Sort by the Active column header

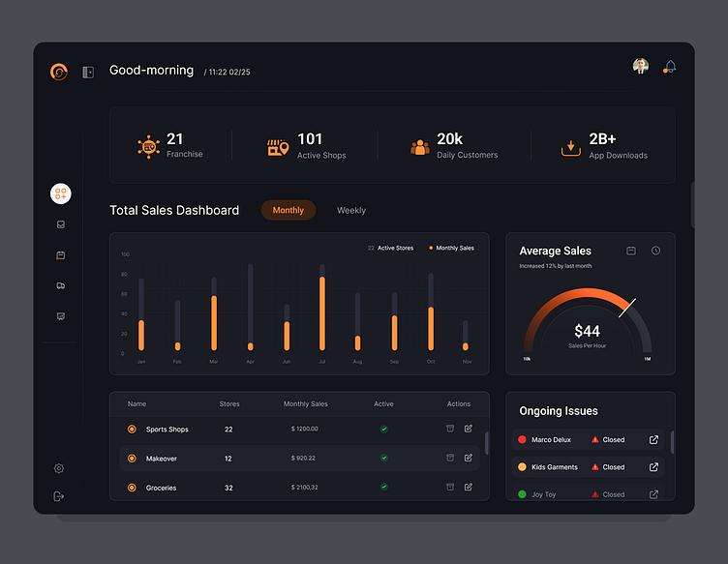(x=383, y=404)
